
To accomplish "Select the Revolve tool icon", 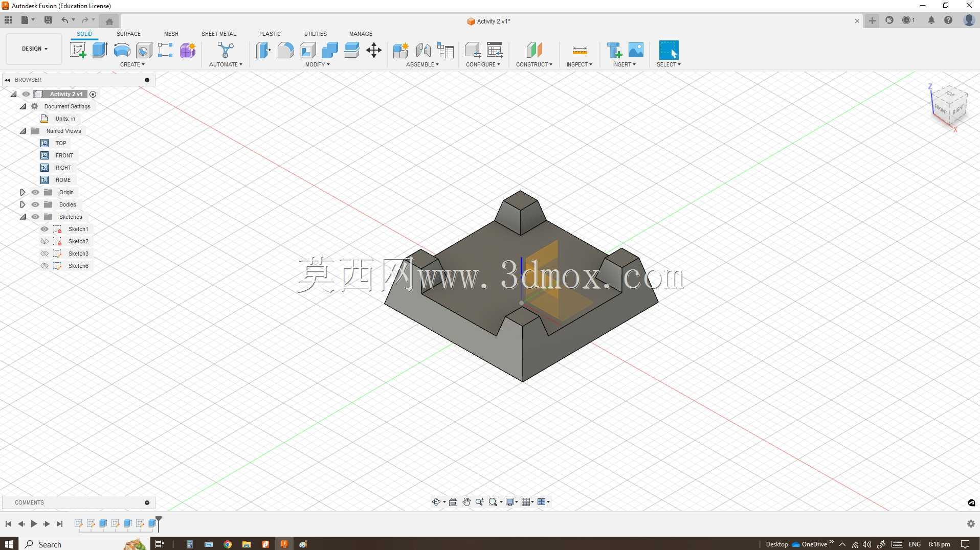I will (x=122, y=50).
